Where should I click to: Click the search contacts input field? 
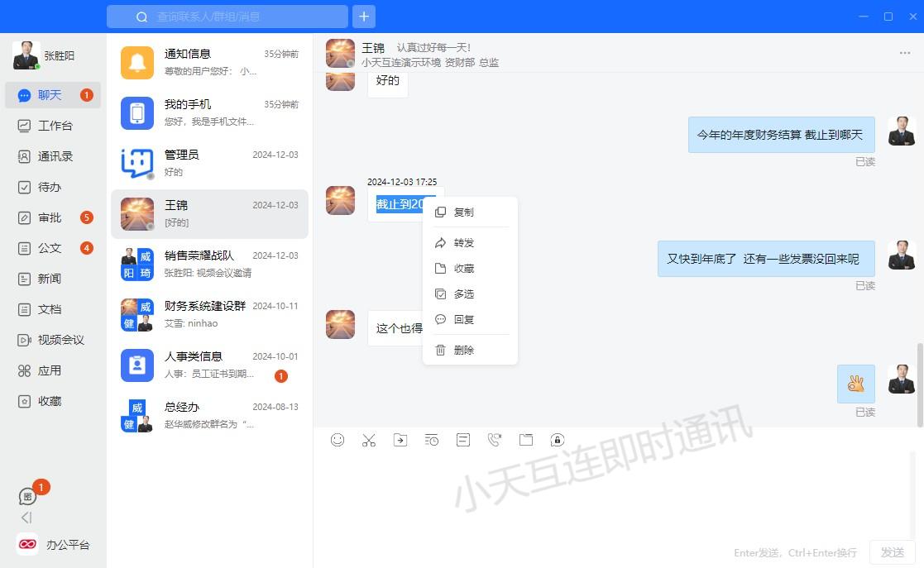coord(240,17)
